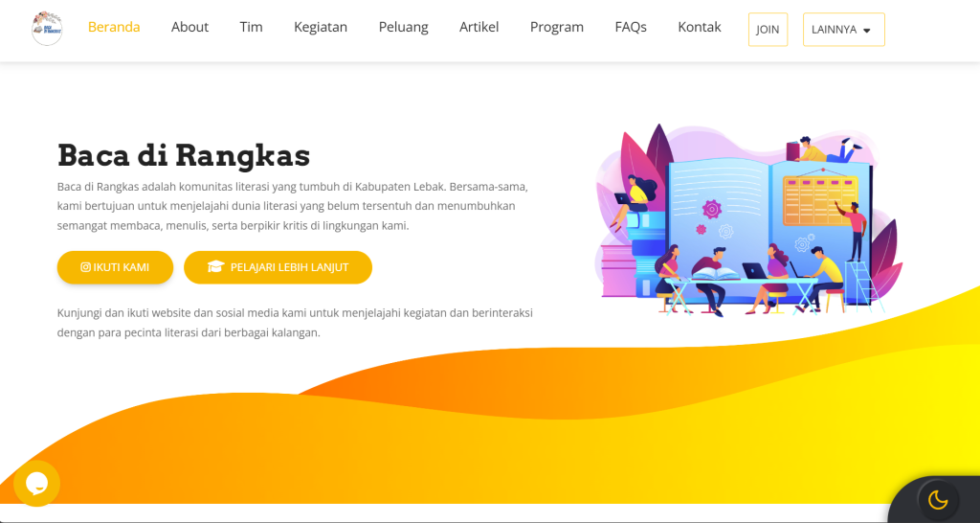980x523 pixels.
Task: Click the Pelajari Lebih Lanjut button
Action: tap(278, 267)
